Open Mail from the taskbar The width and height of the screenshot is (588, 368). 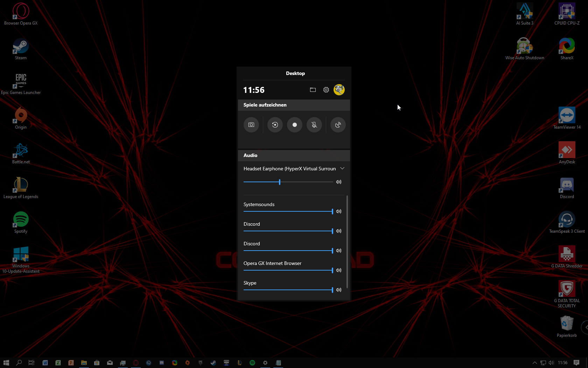coord(110,363)
